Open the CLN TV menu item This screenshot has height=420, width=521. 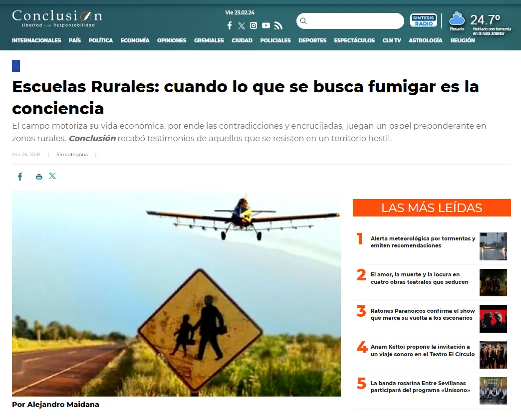tap(392, 40)
